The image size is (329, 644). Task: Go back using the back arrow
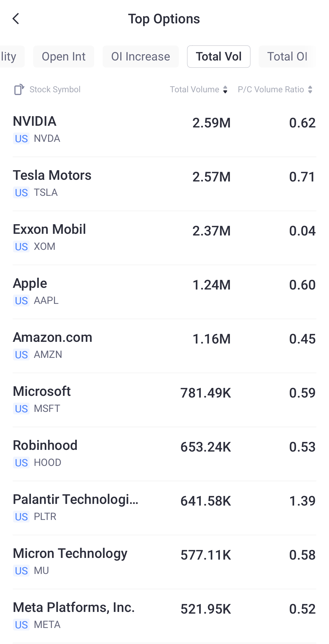(16, 19)
